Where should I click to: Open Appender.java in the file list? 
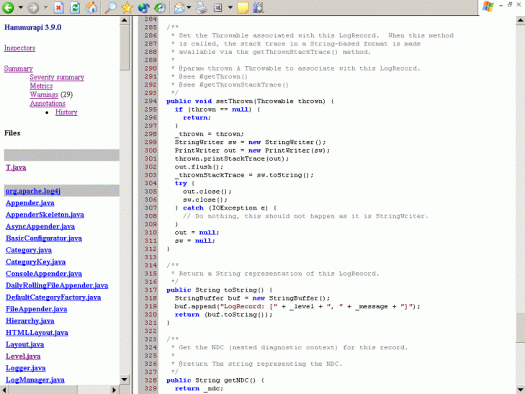30,203
